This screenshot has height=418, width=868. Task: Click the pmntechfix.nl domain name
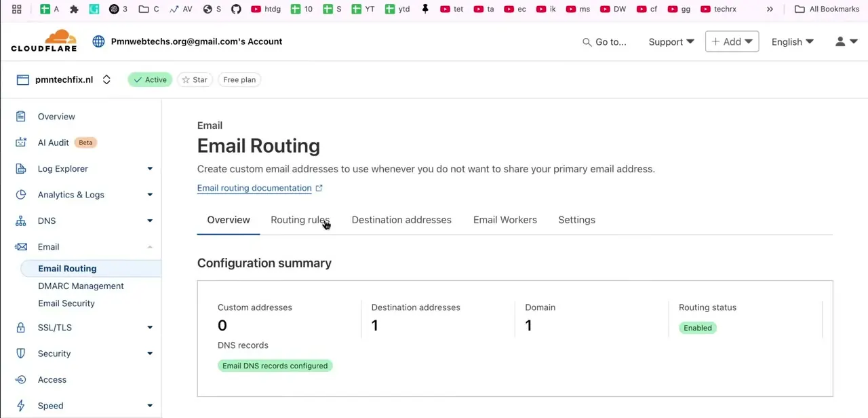pos(64,79)
